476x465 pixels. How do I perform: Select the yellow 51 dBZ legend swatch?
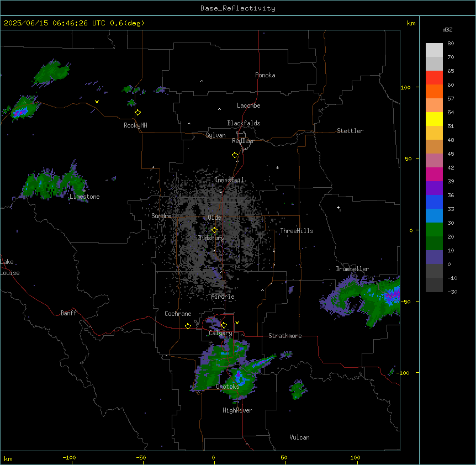pyautogui.click(x=434, y=119)
